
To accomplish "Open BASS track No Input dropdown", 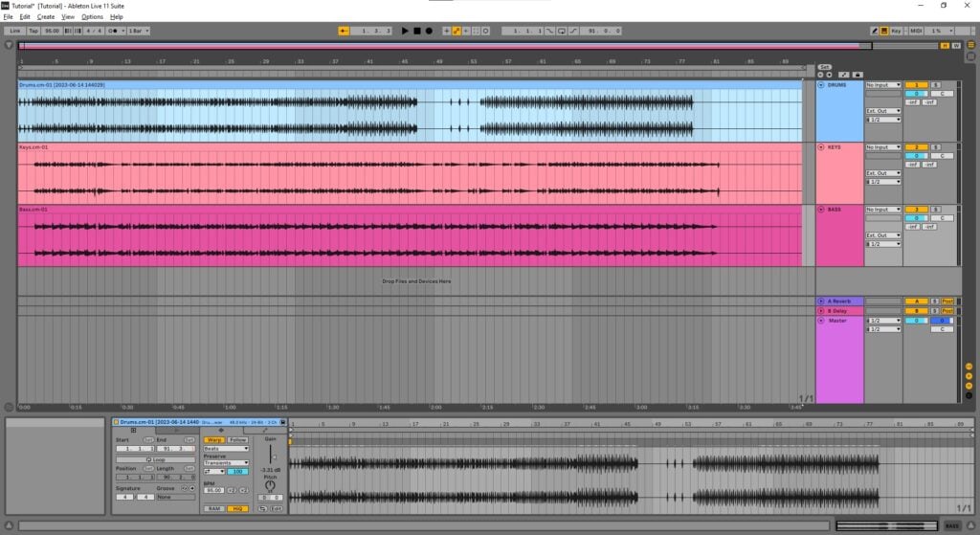I will click(883, 210).
